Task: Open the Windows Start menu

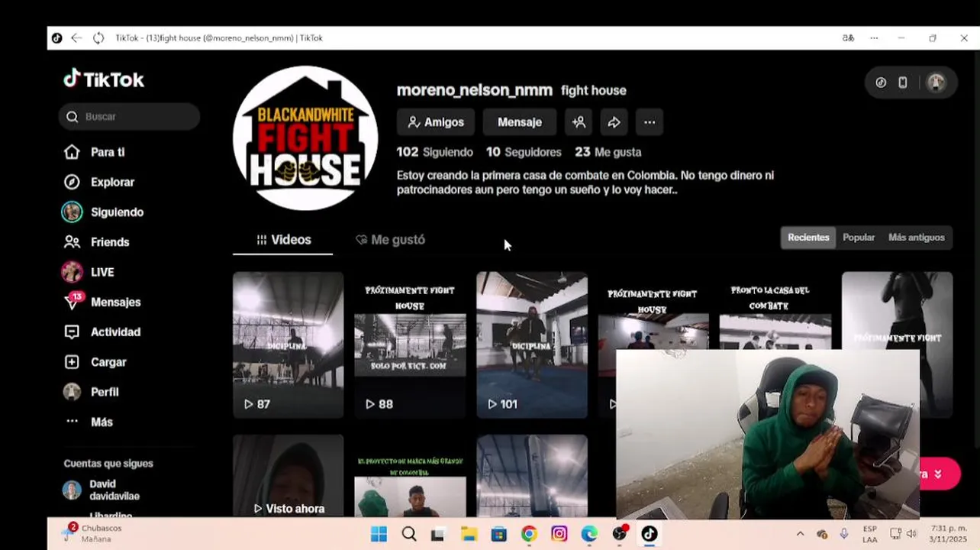Action: click(x=379, y=534)
